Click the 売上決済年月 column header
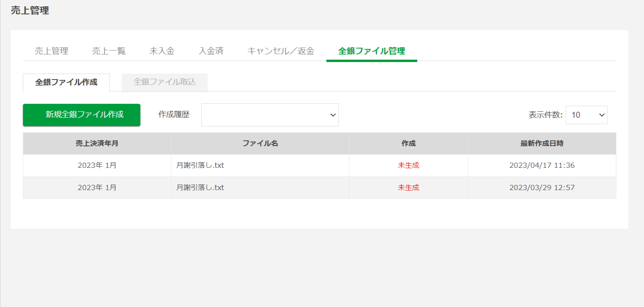 (97, 144)
